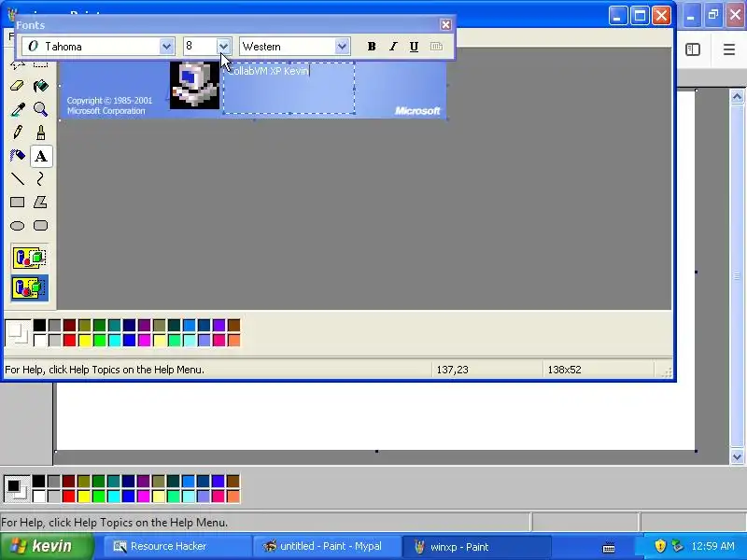Select the Rounded Rectangle tool
747x560 pixels.
point(40,225)
